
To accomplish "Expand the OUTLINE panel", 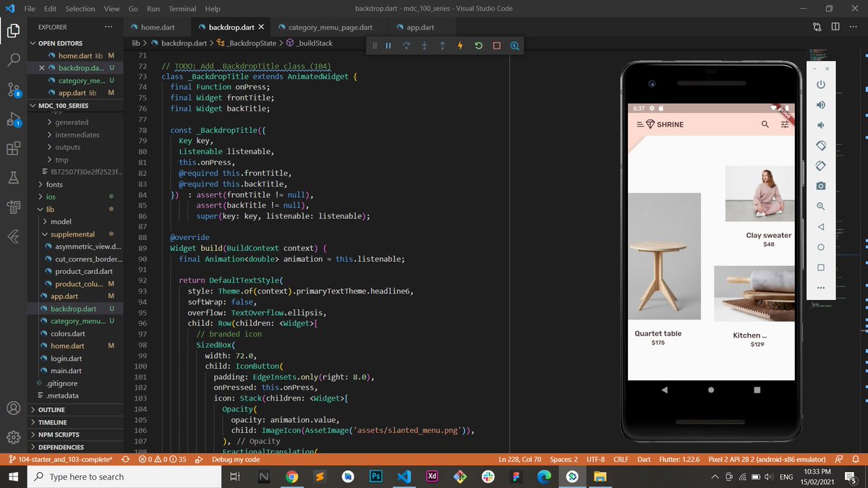I will (x=51, y=410).
